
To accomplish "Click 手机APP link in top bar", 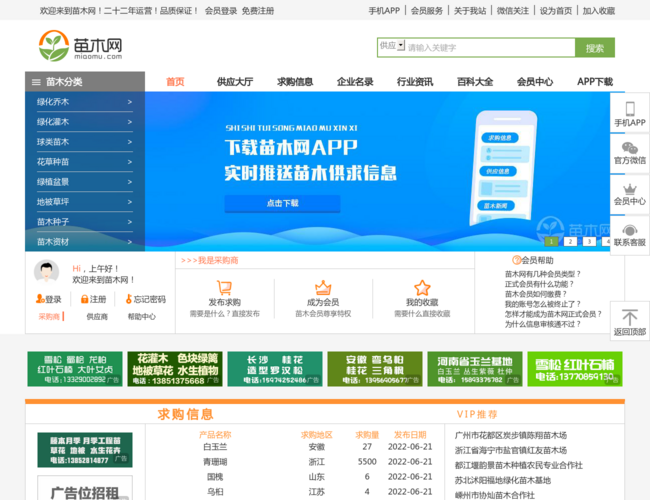I will tap(384, 11).
